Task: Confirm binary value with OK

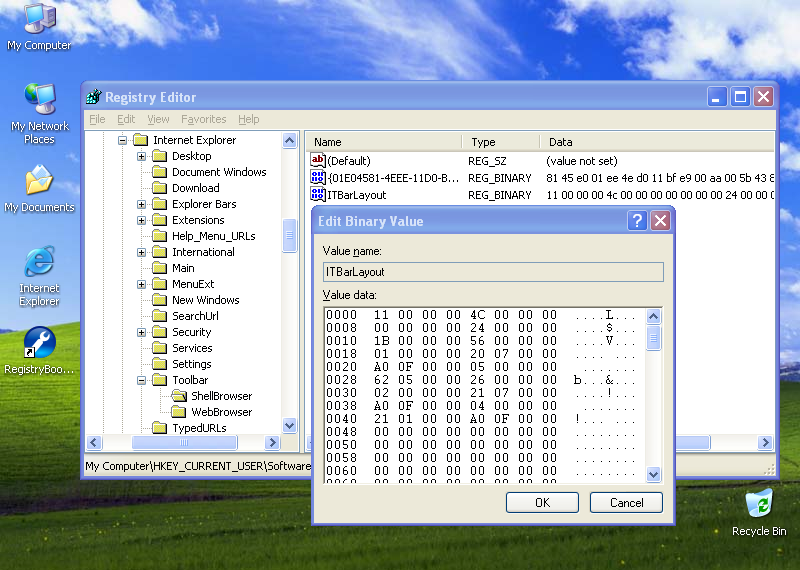Action: 542,503
